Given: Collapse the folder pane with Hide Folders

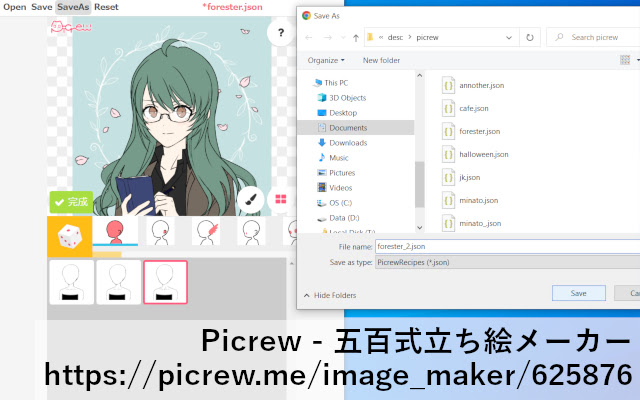Looking at the screenshot, I should (x=330, y=295).
